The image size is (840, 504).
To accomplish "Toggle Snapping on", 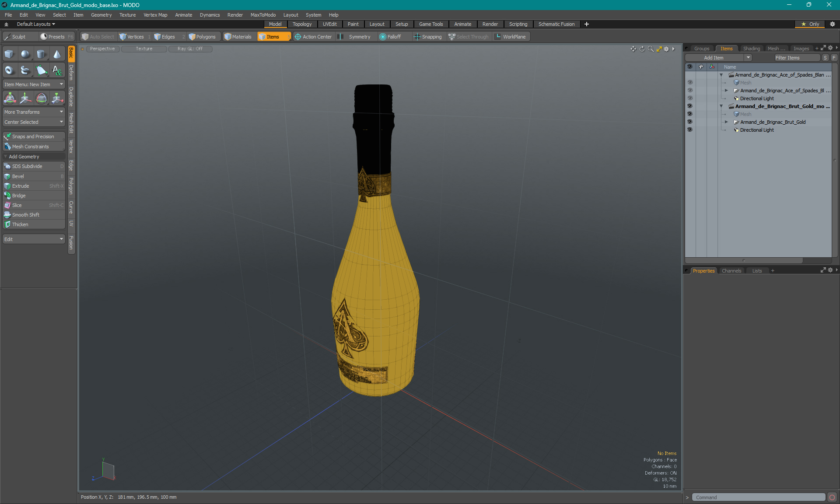I will tap(428, 37).
